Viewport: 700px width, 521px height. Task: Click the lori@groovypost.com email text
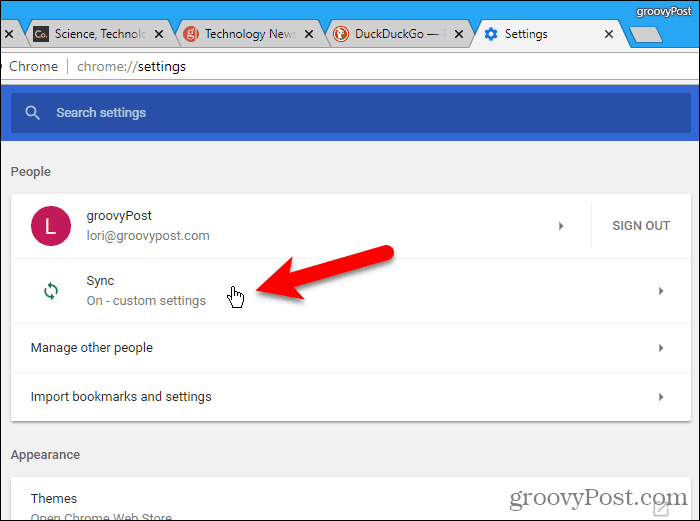point(148,236)
